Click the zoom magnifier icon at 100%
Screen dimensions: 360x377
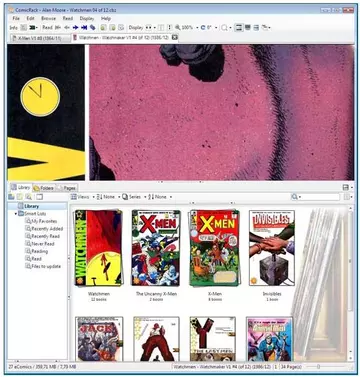pyautogui.click(x=178, y=28)
